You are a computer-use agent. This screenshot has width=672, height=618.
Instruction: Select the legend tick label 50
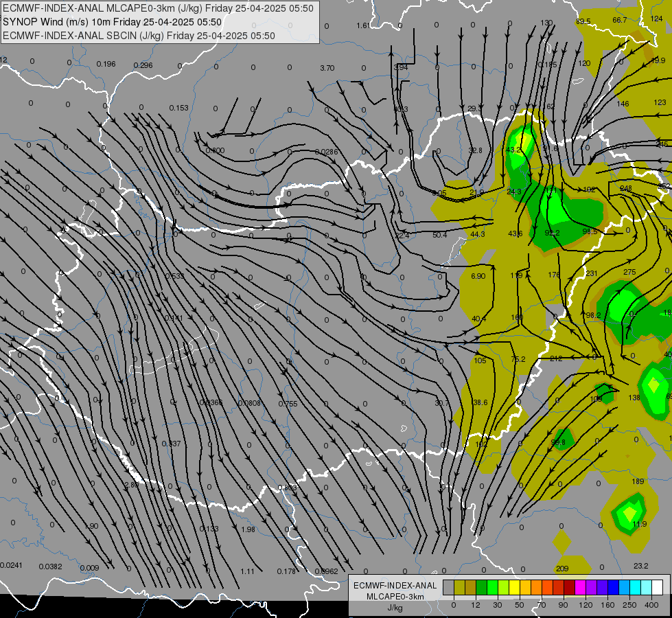[x=520, y=605]
